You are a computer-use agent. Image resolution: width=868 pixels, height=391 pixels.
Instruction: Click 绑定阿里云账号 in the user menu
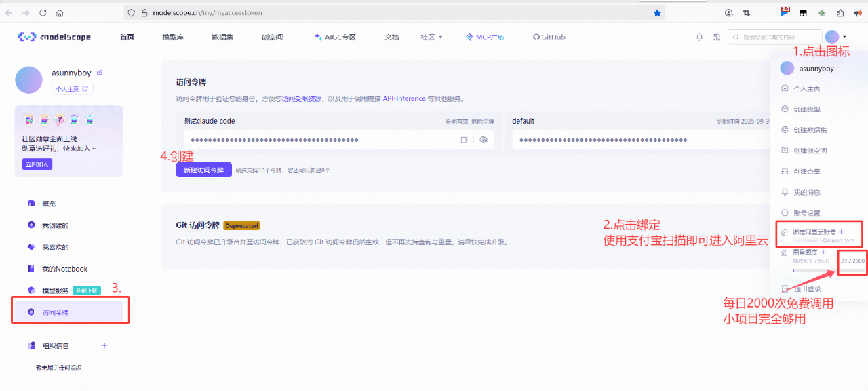pos(814,232)
